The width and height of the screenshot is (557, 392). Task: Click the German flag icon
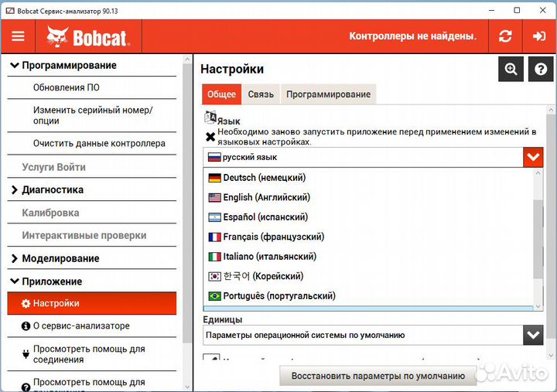[214, 178]
